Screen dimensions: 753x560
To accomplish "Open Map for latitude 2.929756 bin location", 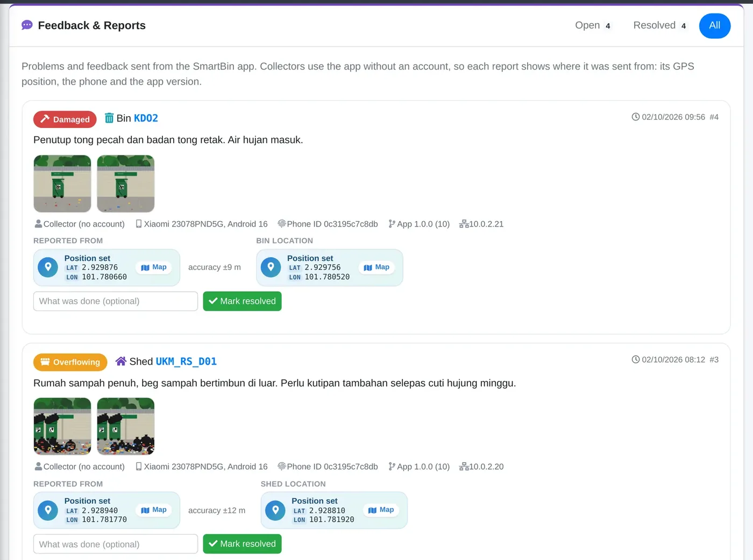I will pyautogui.click(x=376, y=267).
